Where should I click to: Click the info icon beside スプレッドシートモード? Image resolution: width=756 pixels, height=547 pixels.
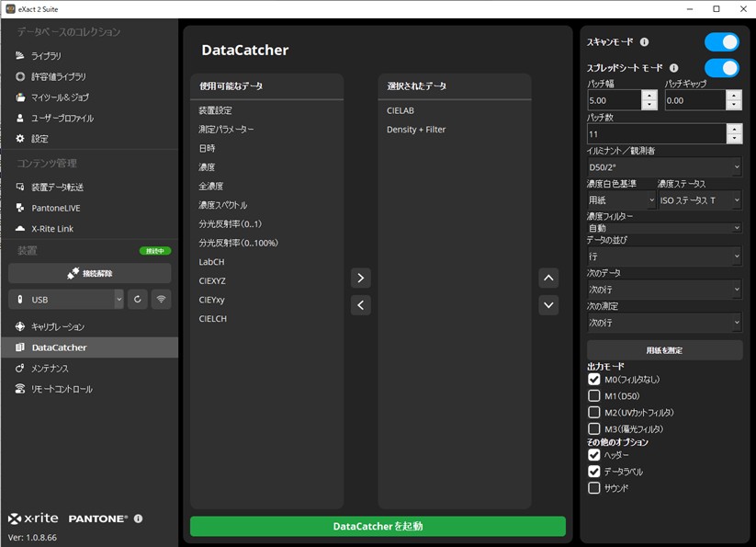click(x=673, y=68)
